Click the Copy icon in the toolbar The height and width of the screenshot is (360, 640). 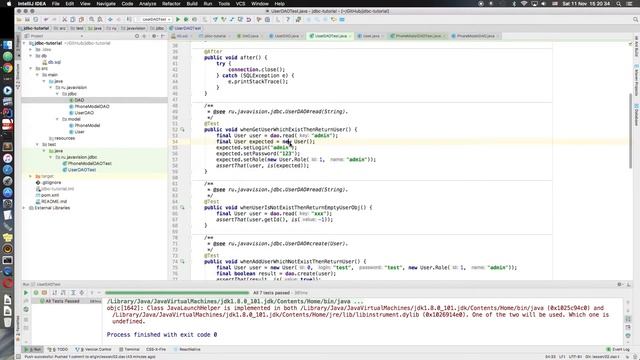[73, 20]
